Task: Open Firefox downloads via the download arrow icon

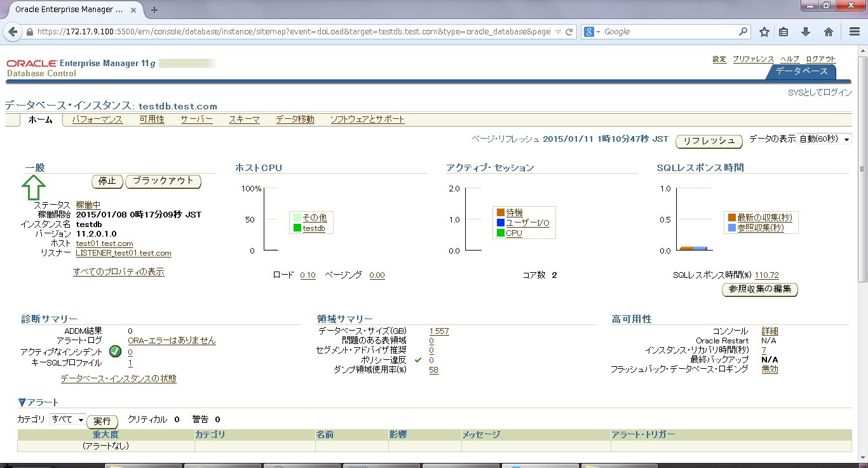Action: coord(806,31)
